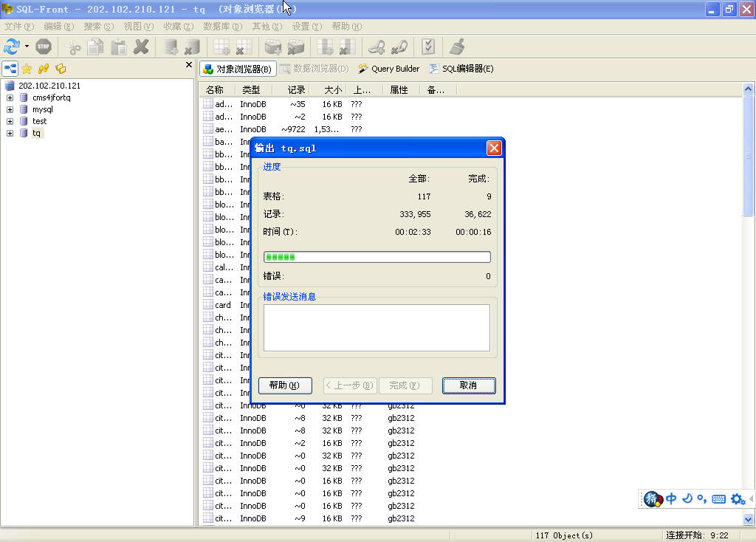
Task: Sort by the 名称 column header
Action: pos(217,89)
